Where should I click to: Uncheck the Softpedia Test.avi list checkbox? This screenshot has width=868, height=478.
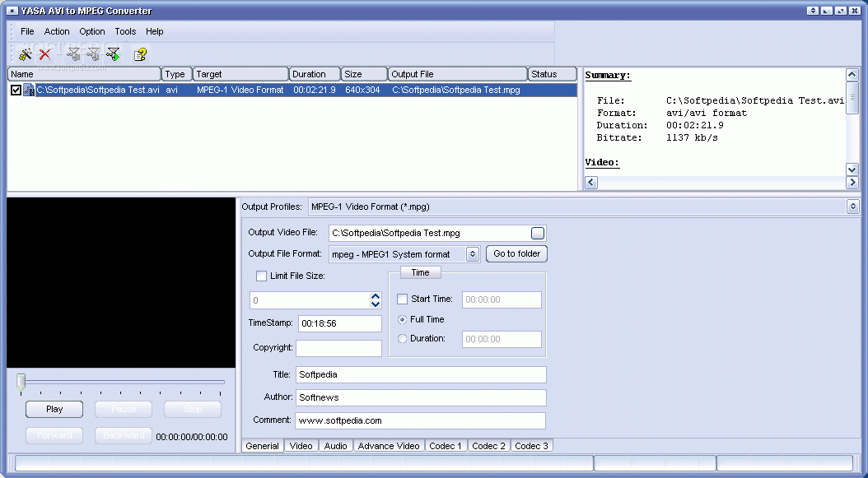(x=16, y=90)
